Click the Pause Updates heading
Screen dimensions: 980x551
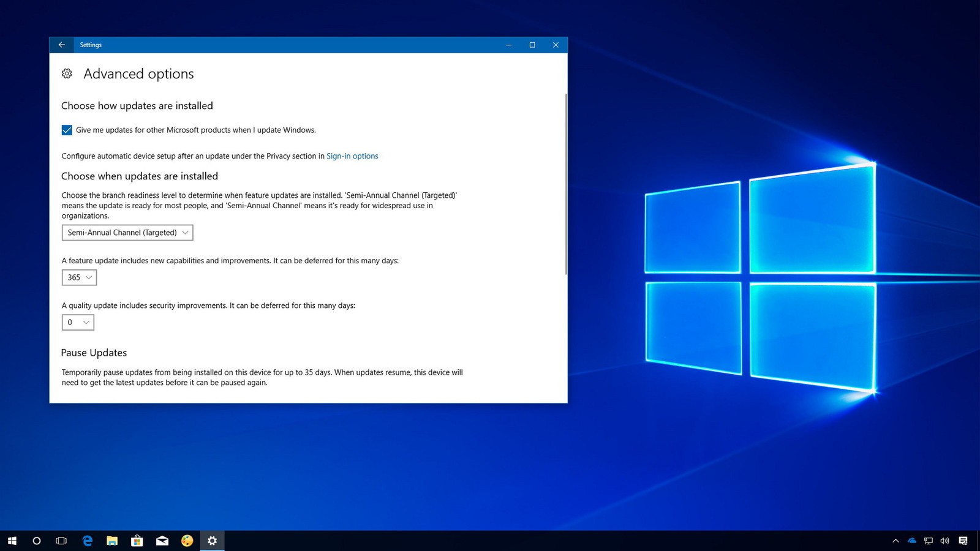[94, 353]
